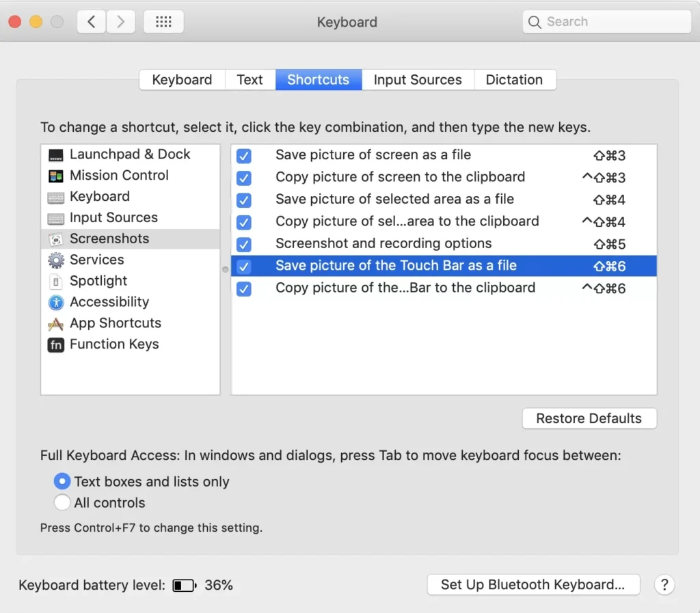Open the Accessibility shortcuts icon
700x613 pixels.
point(56,303)
